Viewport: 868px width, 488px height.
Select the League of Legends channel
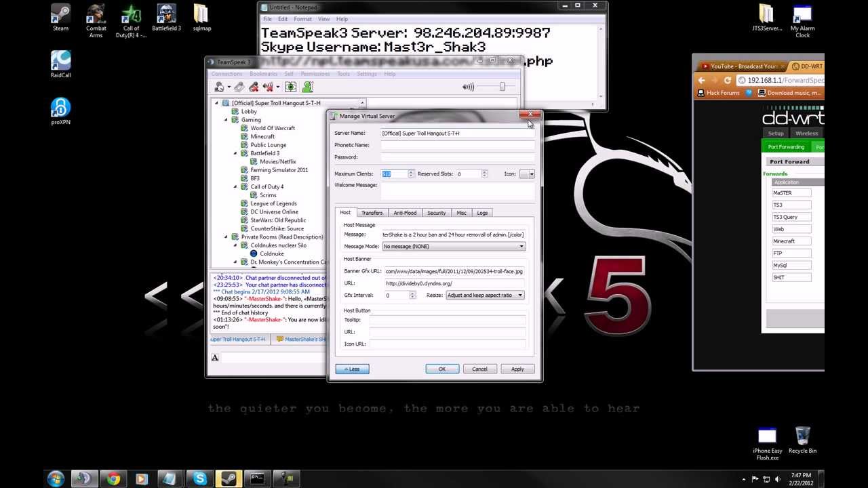click(273, 203)
